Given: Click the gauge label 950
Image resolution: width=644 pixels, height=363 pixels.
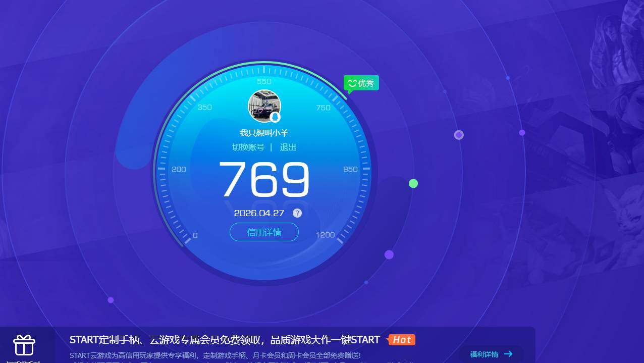Looking at the screenshot, I should point(350,169).
